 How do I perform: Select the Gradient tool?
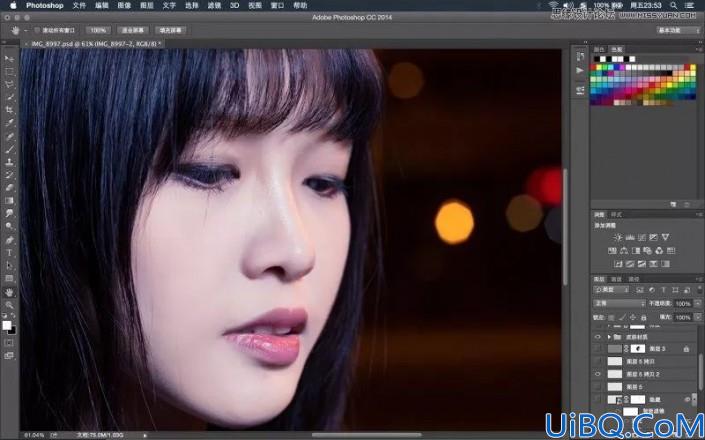9,201
